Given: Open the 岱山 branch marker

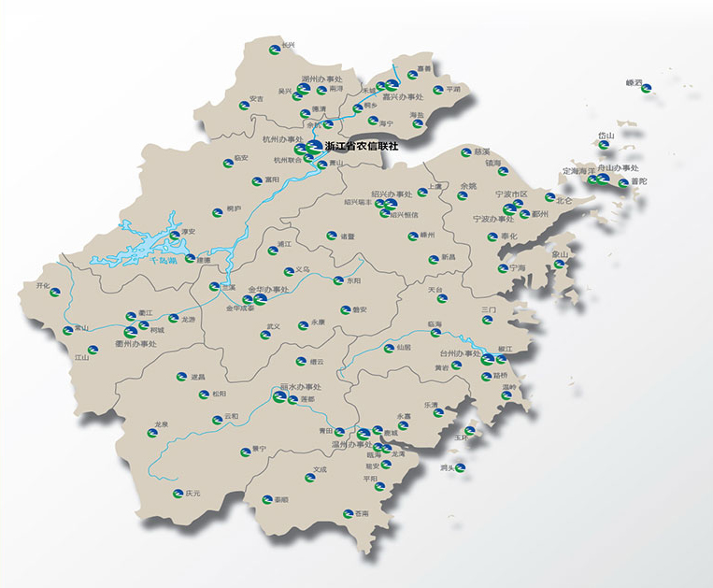Looking at the screenshot, I should (604, 145).
